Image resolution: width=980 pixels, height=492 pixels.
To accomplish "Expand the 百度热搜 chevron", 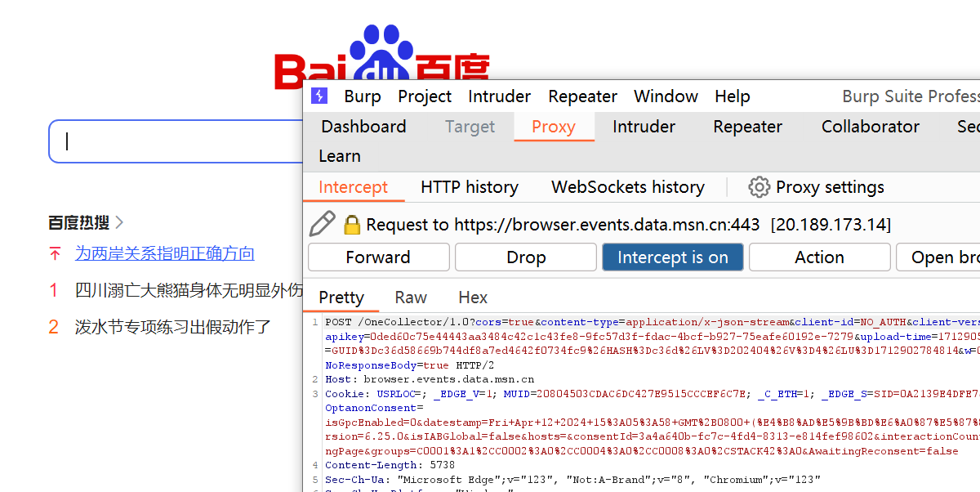I will point(119,222).
